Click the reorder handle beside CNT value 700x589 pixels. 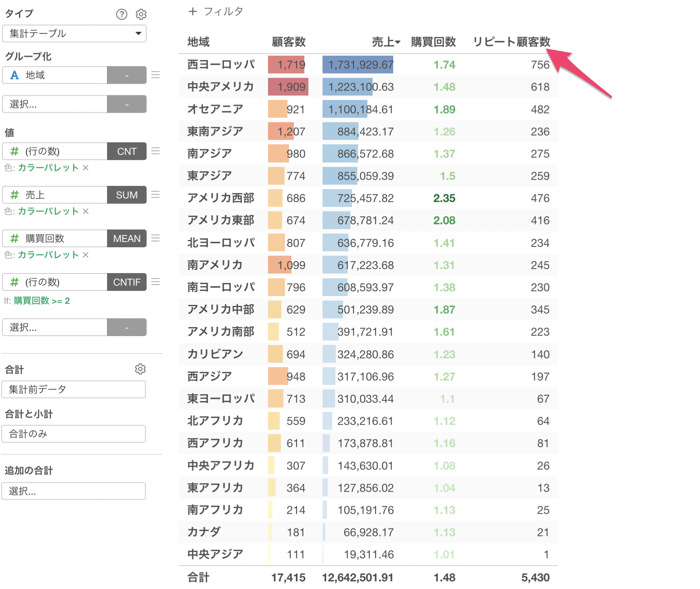[x=156, y=151]
